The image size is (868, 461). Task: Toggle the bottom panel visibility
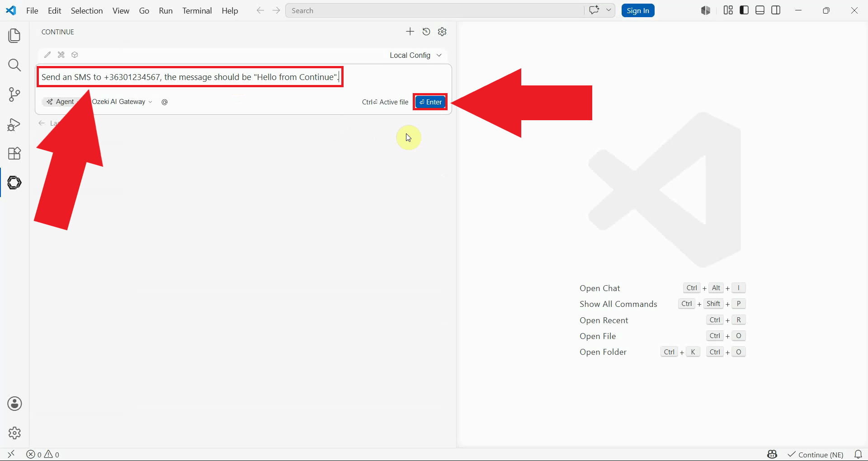[760, 10]
